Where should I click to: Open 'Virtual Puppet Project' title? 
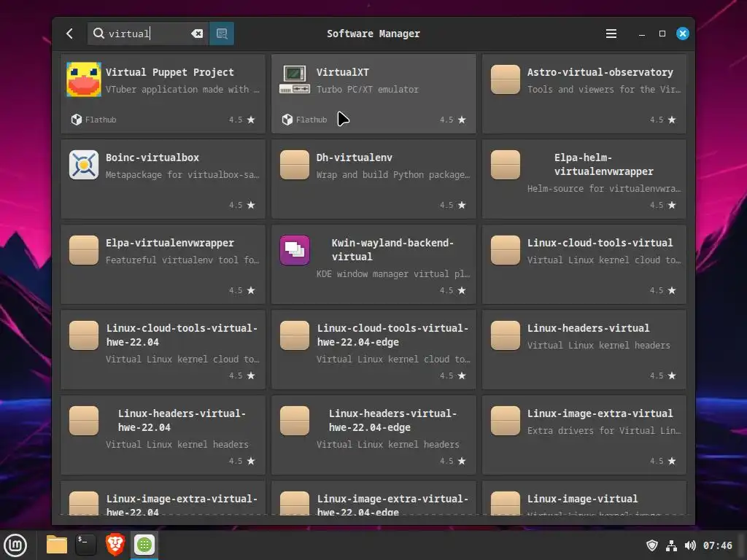[x=169, y=72]
